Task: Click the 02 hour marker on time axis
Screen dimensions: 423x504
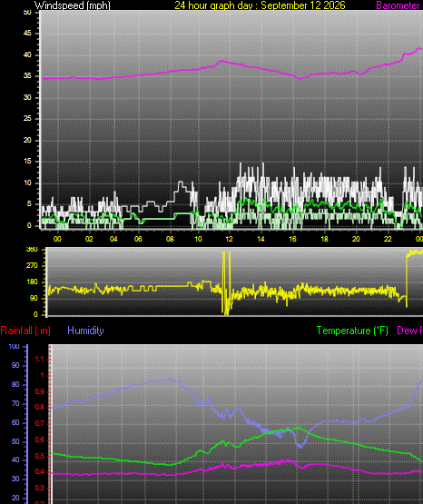Action: [x=89, y=239]
